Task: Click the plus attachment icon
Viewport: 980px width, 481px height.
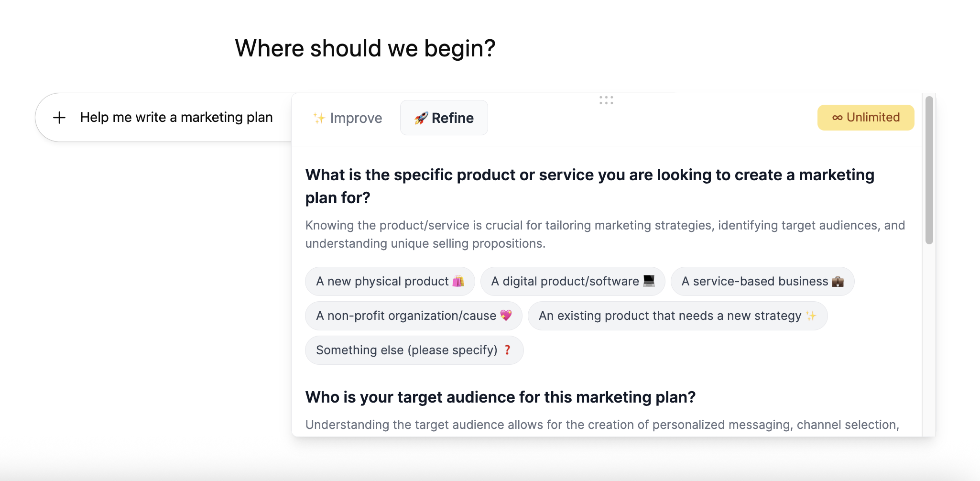Action: click(59, 118)
